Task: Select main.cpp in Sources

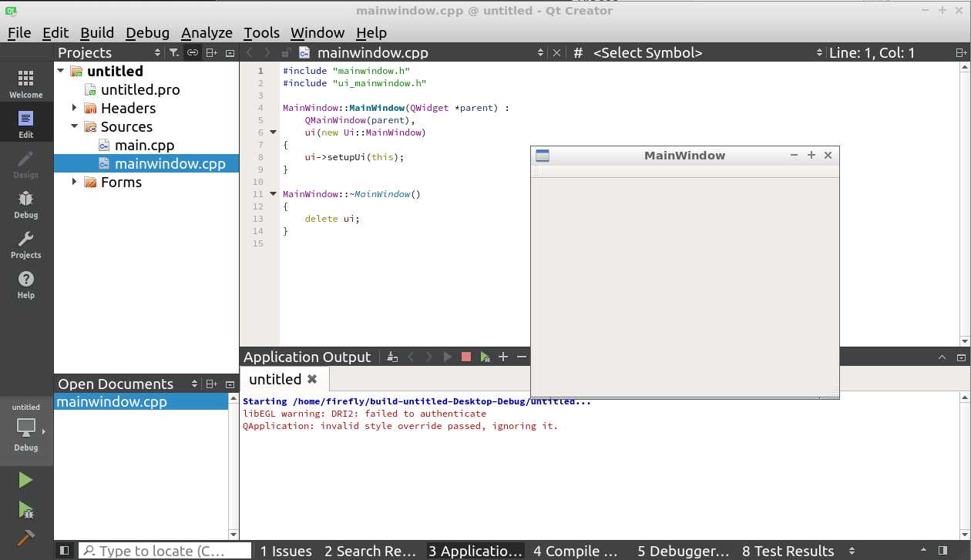Action: coord(144,145)
